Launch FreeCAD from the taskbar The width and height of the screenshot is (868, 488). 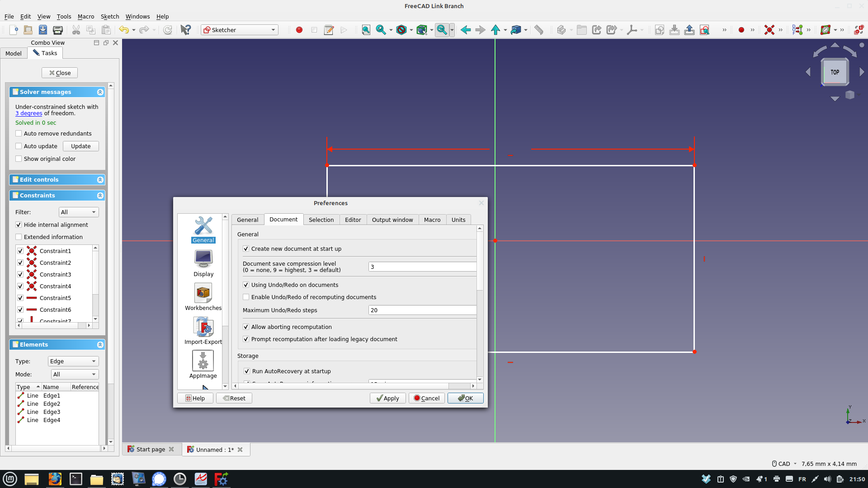tap(221, 479)
